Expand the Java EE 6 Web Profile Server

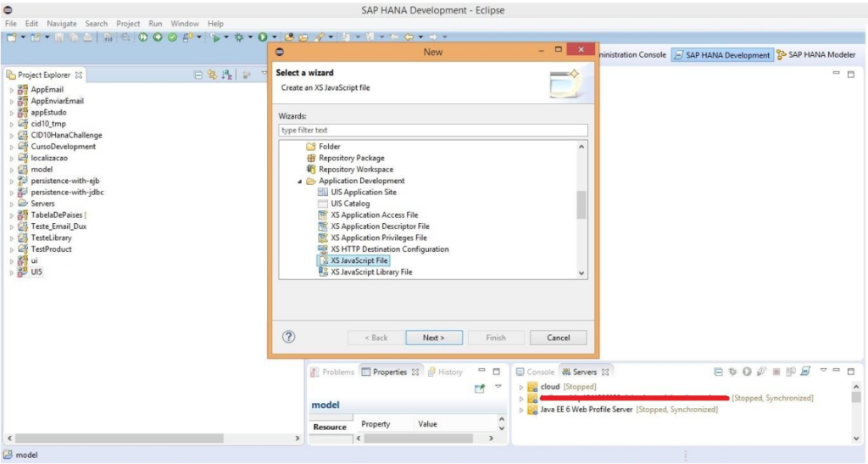tap(522, 410)
